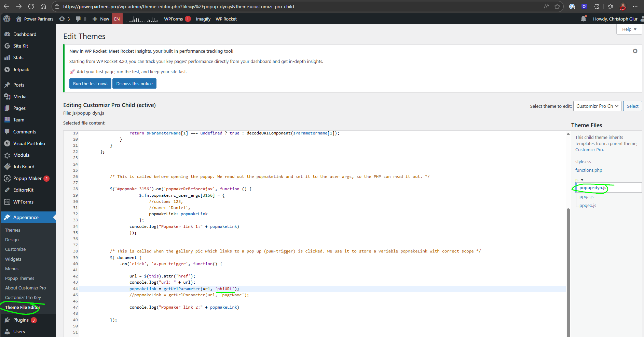Open Imagify in the admin bar

203,19
